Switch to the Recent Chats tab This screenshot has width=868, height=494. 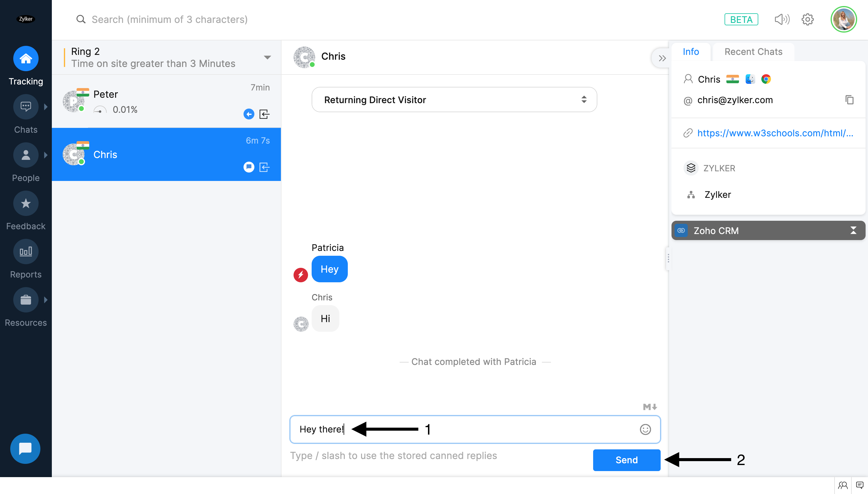[x=753, y=52]
